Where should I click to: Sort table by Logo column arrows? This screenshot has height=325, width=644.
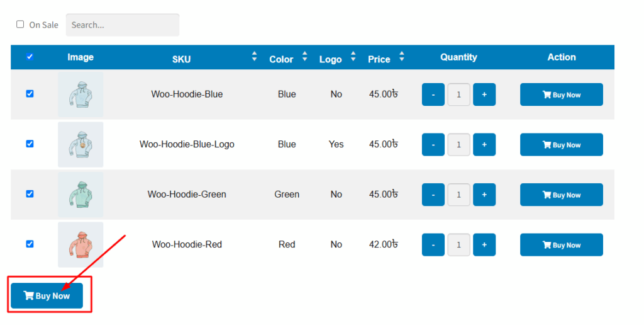353,57
